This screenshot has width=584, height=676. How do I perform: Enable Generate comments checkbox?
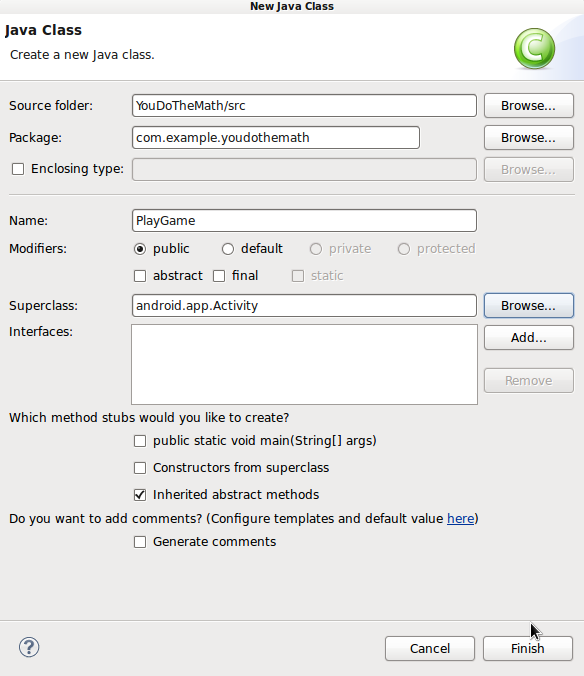140,542
